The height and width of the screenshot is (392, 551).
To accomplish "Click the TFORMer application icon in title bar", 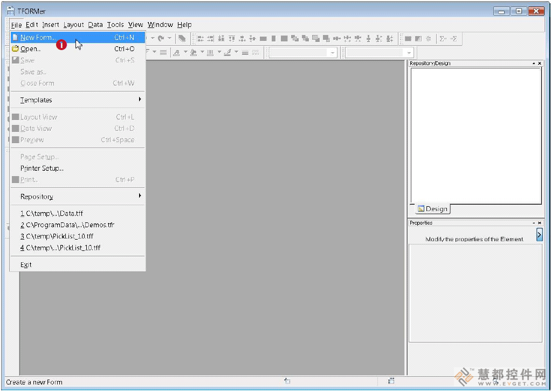I will tap(11, 11).
